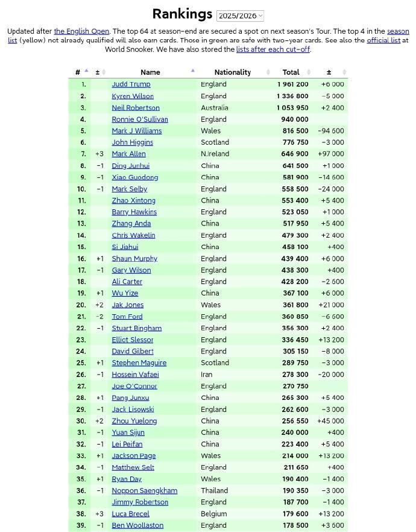Open Ronnie O'Sullivan's profile link
416x532 pixels.
[140, 119]
